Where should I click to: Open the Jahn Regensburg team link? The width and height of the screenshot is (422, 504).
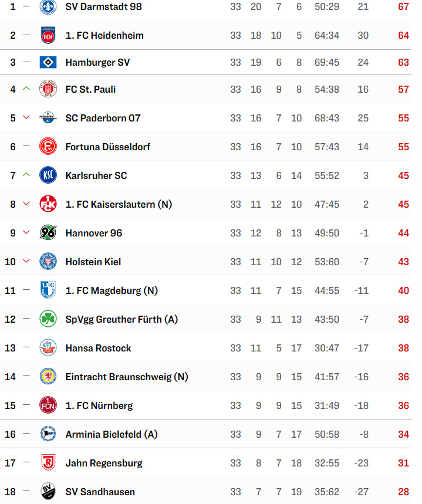point(104,463)
